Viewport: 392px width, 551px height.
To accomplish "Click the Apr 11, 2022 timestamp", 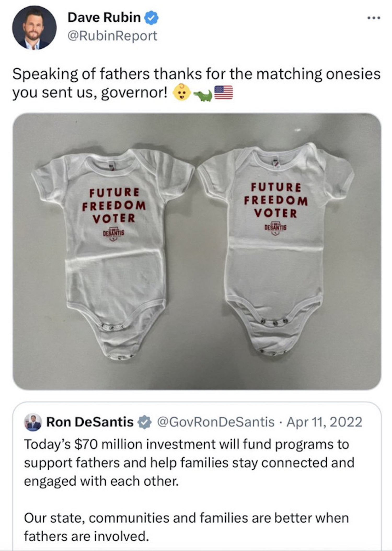I will [324, 422].
